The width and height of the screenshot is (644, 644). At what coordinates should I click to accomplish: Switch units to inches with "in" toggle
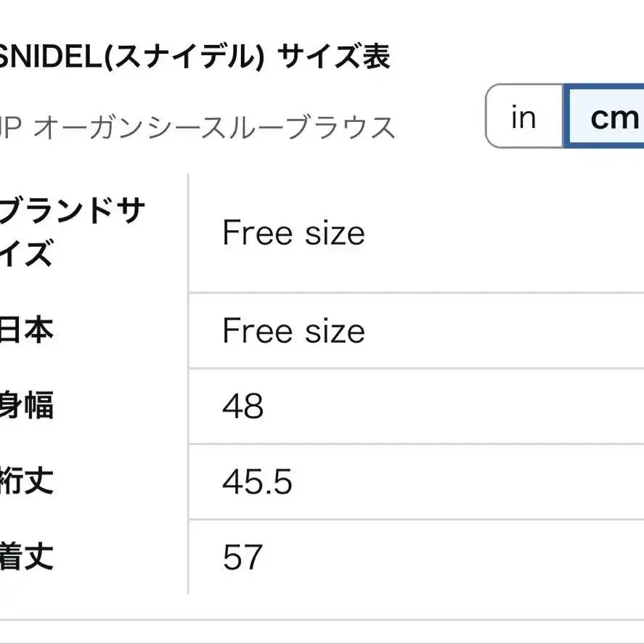(524, 116)
